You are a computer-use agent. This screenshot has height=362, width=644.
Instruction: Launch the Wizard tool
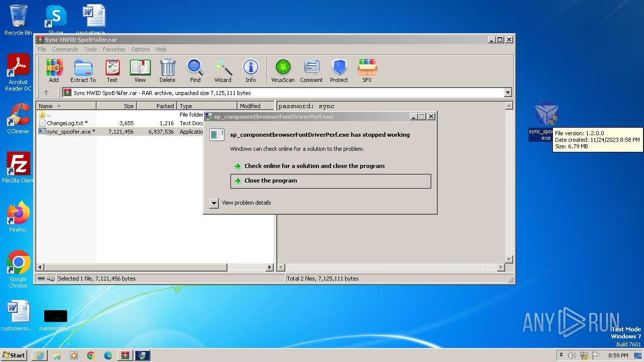click(223, 71)
